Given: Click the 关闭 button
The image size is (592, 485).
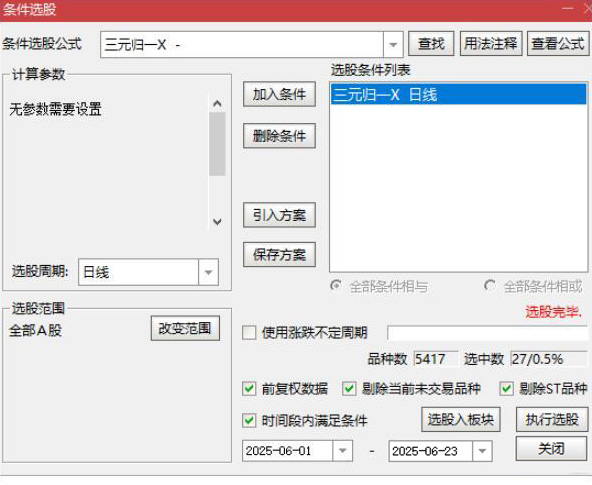Looking at the screenshot, I should 551,449.
